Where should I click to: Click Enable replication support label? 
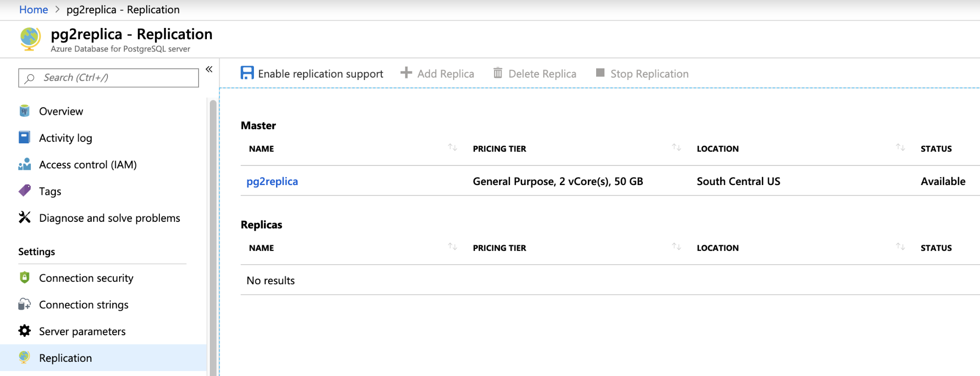(x=321, y=74)
